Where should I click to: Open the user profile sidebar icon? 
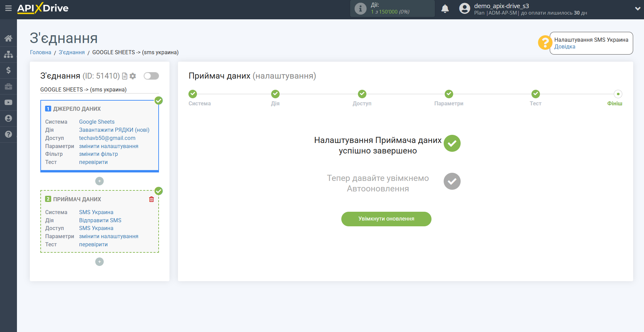tap(8, 118)
